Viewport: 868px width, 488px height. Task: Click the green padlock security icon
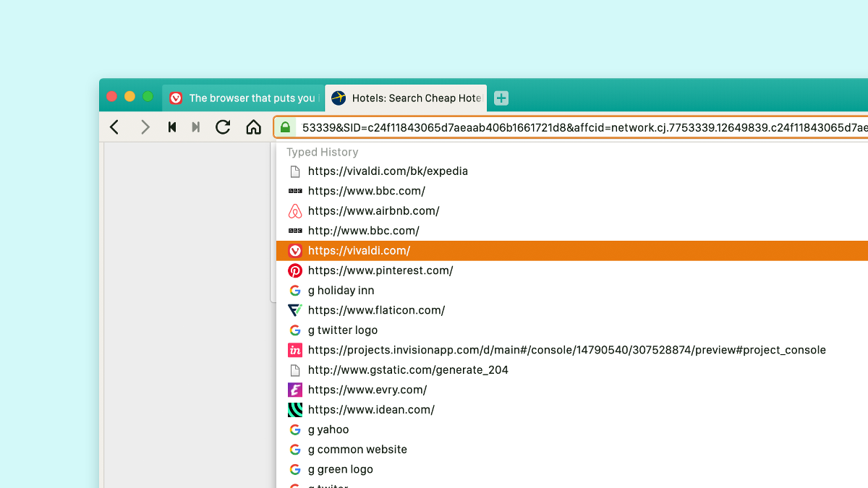pyautogui.click(x=285, y=127)
